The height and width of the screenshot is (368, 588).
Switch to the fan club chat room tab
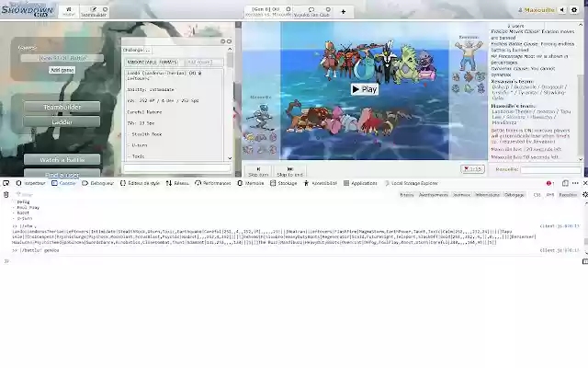[311, 12]
